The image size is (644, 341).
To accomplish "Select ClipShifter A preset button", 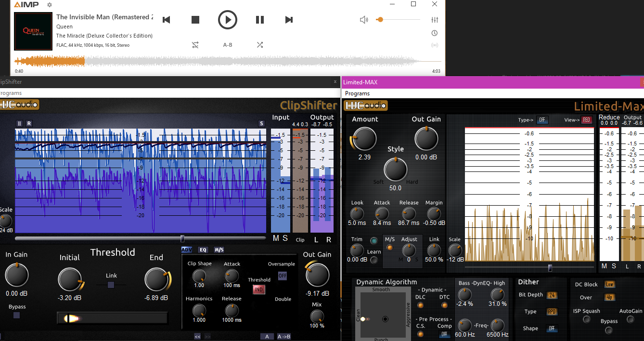I will click(267, 336).
